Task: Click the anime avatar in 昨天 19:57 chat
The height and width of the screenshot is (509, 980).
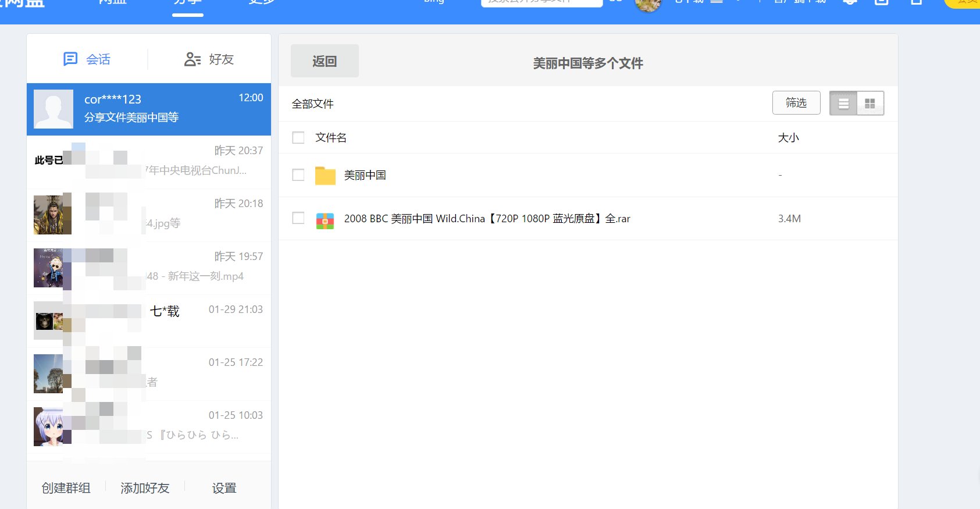Action: point(52,268)
